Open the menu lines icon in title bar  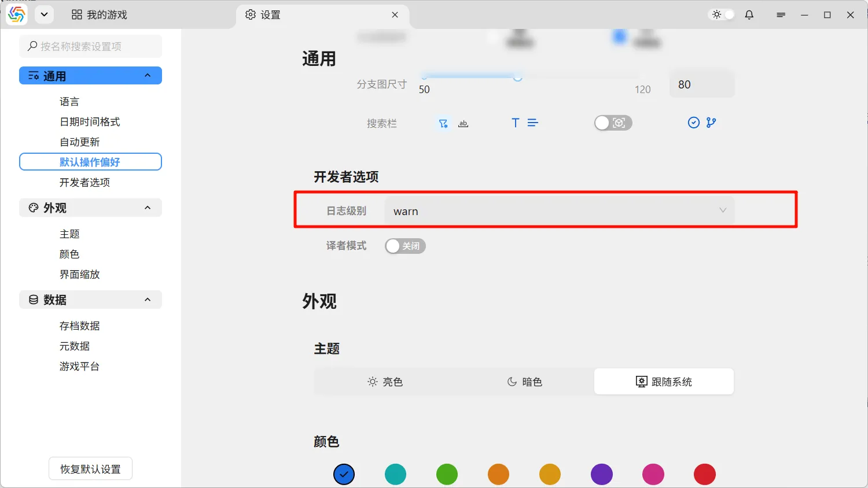(781, 15)
